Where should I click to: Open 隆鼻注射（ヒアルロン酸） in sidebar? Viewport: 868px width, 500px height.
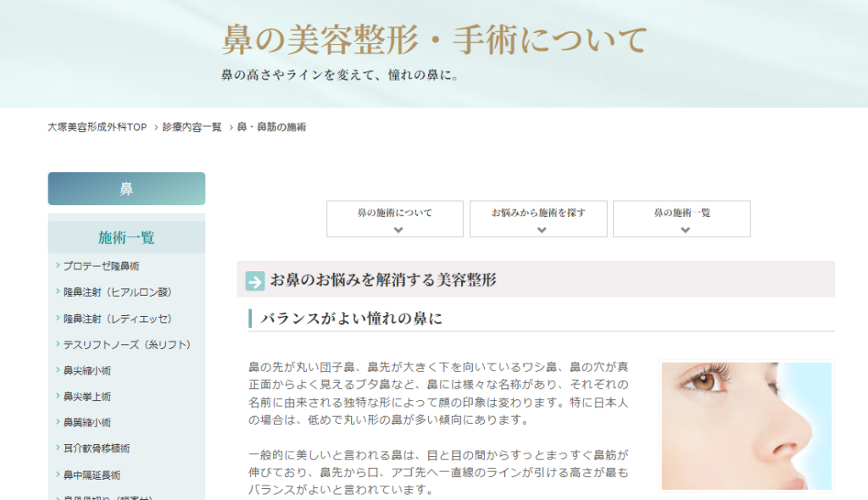click(x=117, y=292)
